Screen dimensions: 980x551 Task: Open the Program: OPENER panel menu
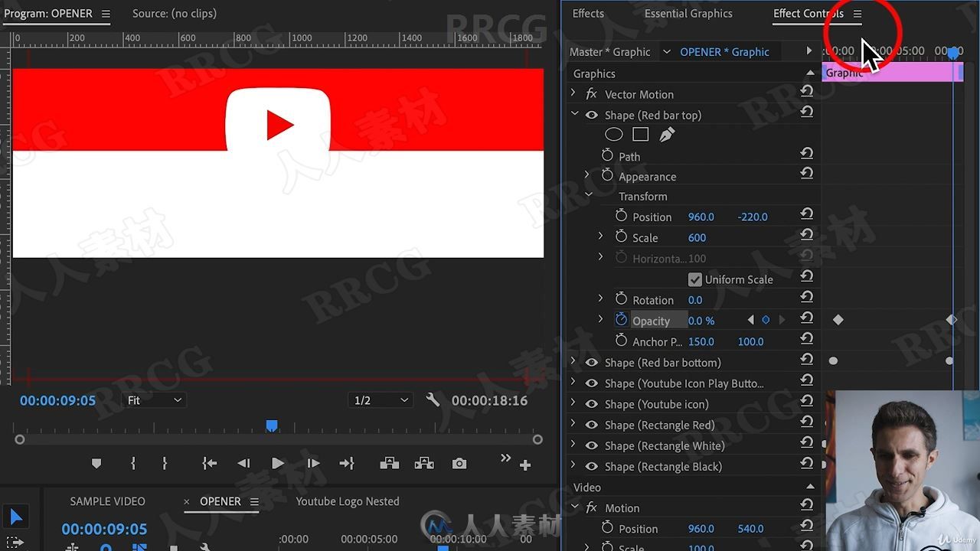point(106,14)
